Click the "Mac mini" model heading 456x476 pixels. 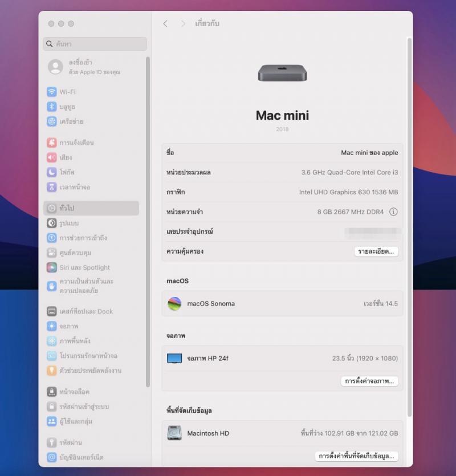[x=282, y=115]
